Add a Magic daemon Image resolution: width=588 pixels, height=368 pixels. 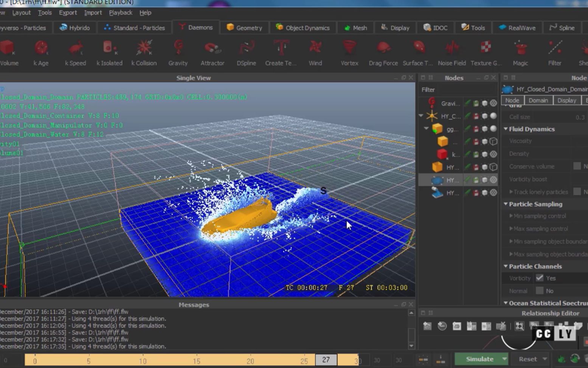coord(520,53)
